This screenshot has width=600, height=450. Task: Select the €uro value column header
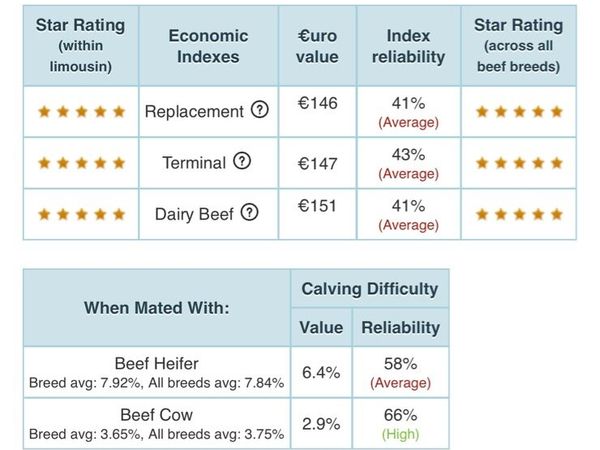coord(317,46)
